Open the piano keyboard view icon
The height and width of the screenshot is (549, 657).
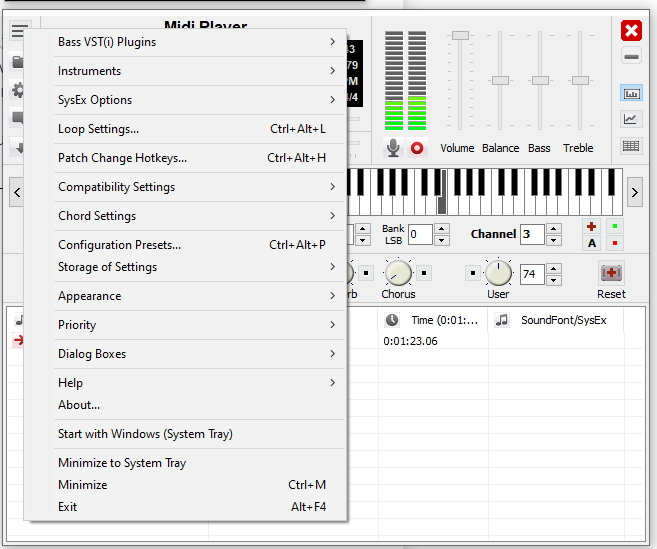coord(631,93)
